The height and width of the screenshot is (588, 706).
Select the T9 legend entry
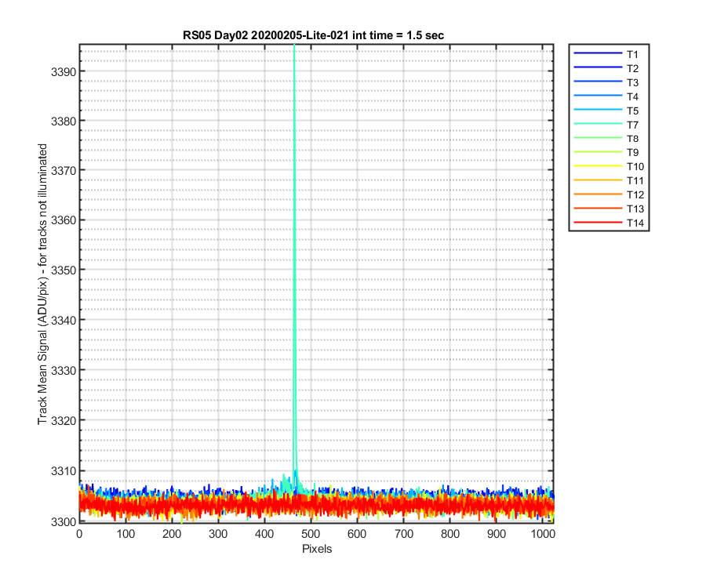606,153
